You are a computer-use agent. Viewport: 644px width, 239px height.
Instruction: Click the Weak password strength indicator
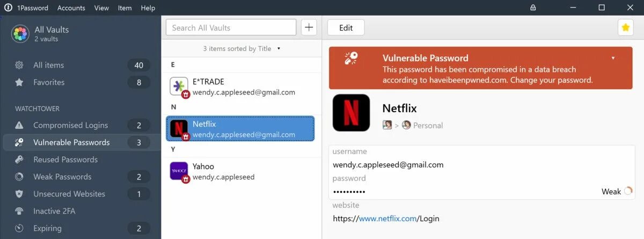(617, 191)
